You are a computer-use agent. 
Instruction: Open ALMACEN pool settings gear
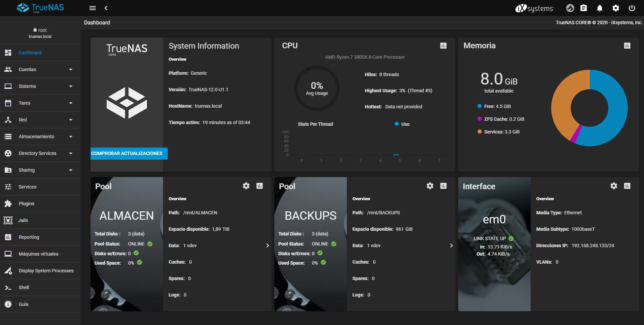[x=246, y=186]
